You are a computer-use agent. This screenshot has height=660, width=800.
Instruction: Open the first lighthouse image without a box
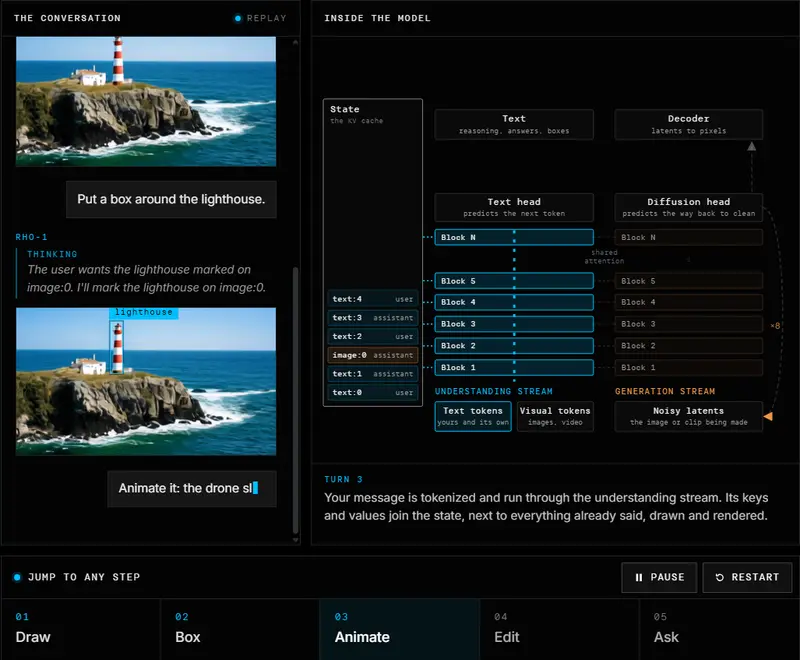(146, 101)
